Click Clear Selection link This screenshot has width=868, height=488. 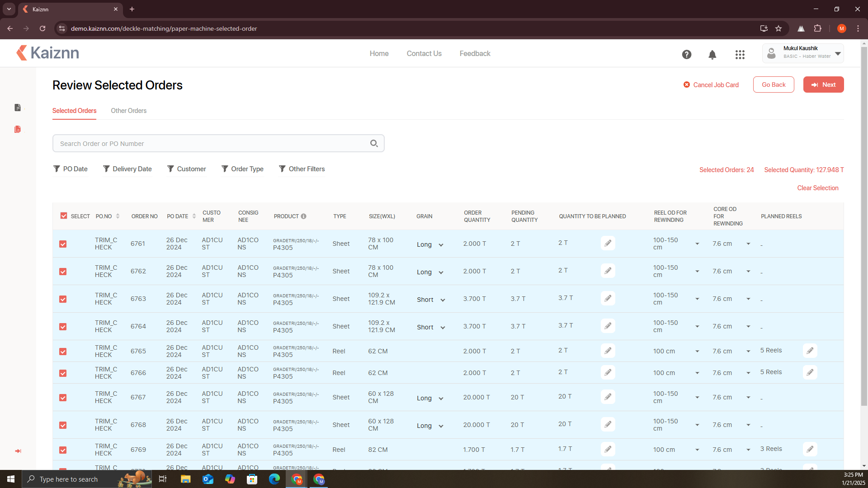tap(817, 188)
